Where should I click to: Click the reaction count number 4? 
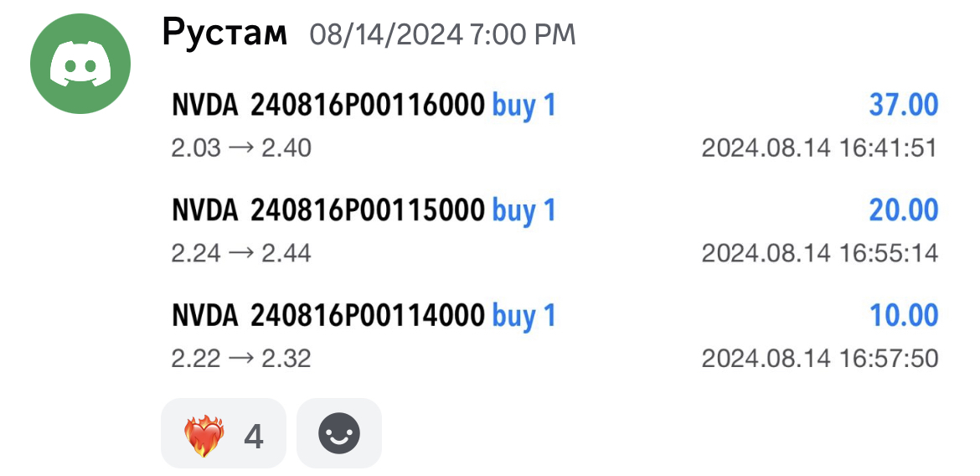pos(253,437)
